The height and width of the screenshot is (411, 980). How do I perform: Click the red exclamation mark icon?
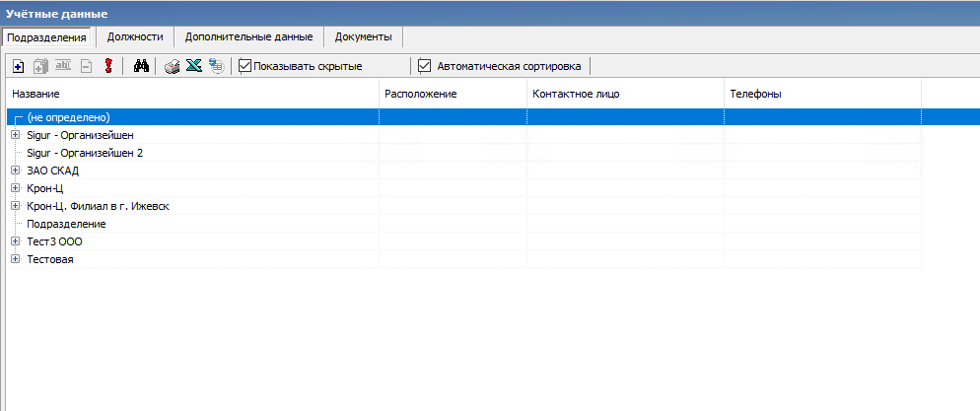point(108,66)
